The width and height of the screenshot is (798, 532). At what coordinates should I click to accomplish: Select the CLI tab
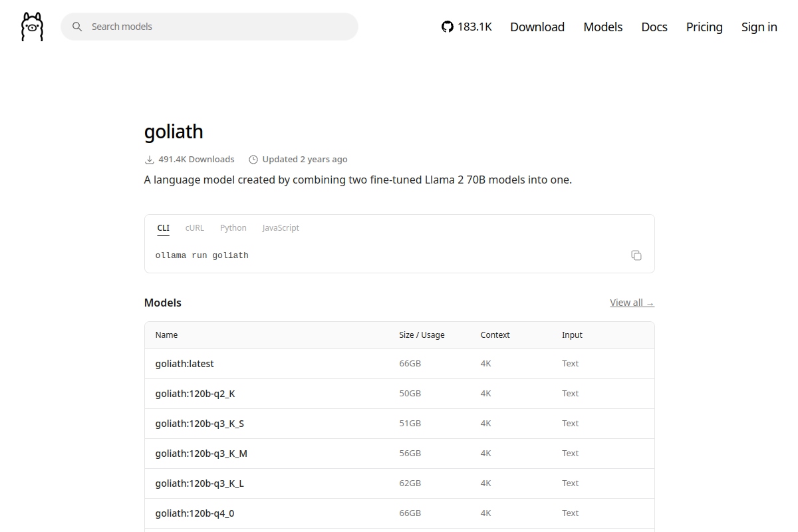[x=163, y=228]
